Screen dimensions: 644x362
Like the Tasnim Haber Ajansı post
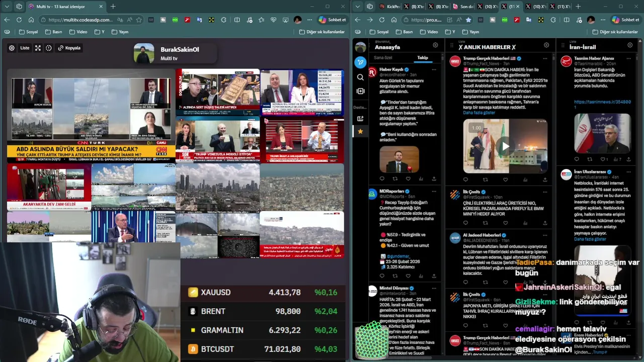603,159
